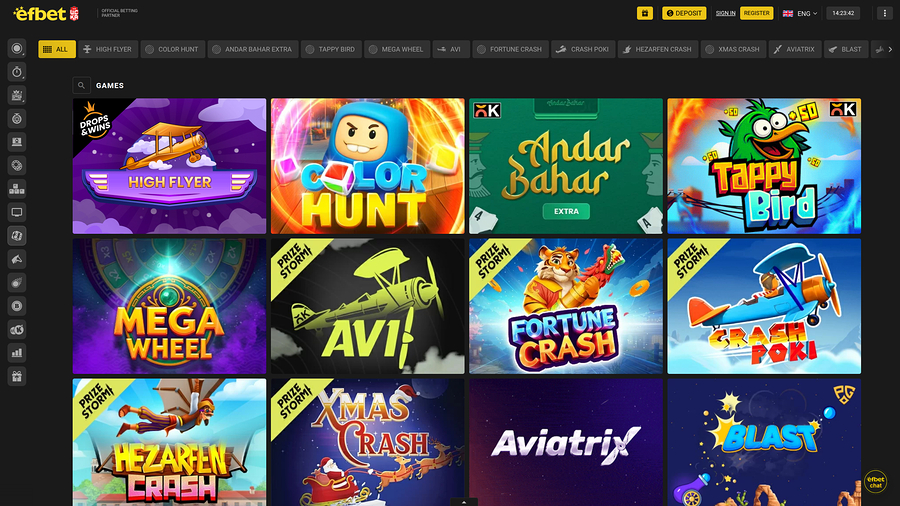The width and height of the screenshot is (900, 506).
Task: Click the comet fireball sidebar icon
Action: pos(17,283)
